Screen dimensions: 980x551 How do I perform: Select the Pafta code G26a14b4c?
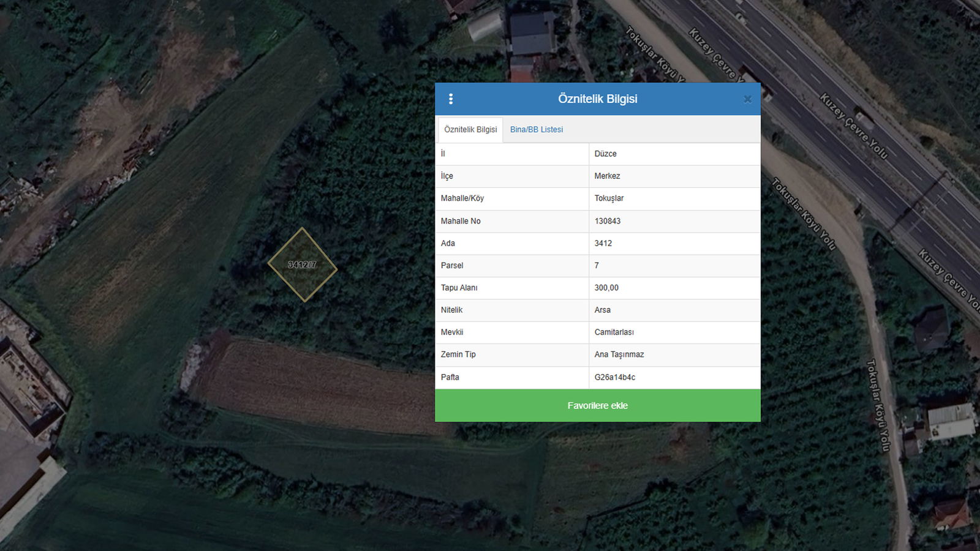pyautogui.click(x=614, y=377)
